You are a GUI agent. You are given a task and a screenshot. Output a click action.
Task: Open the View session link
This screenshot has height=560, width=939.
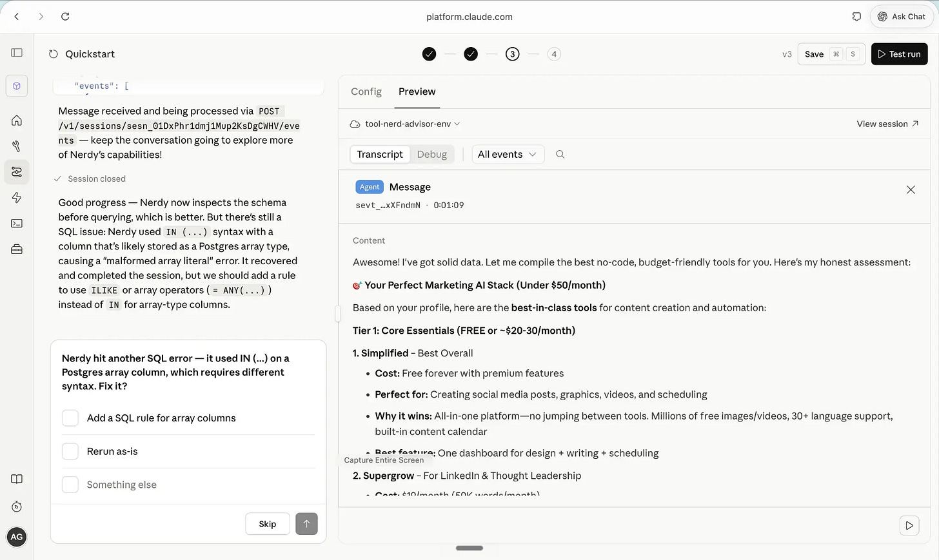[x=887, y=124]
